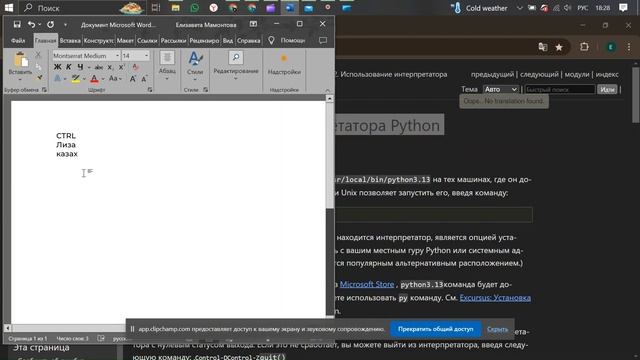640x360 pixels.
Task: Collapse the Word ribbon
Action: [x=327, y=90]
